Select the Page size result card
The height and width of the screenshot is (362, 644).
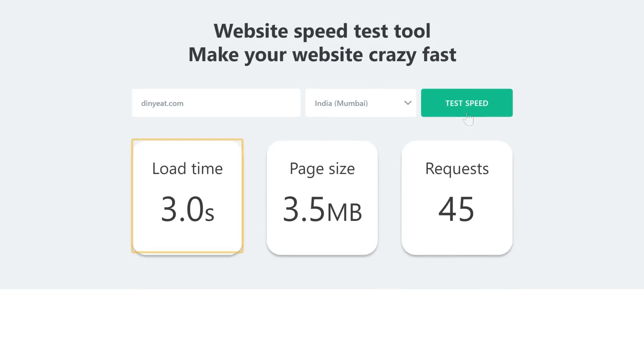(x=322, y=198)
